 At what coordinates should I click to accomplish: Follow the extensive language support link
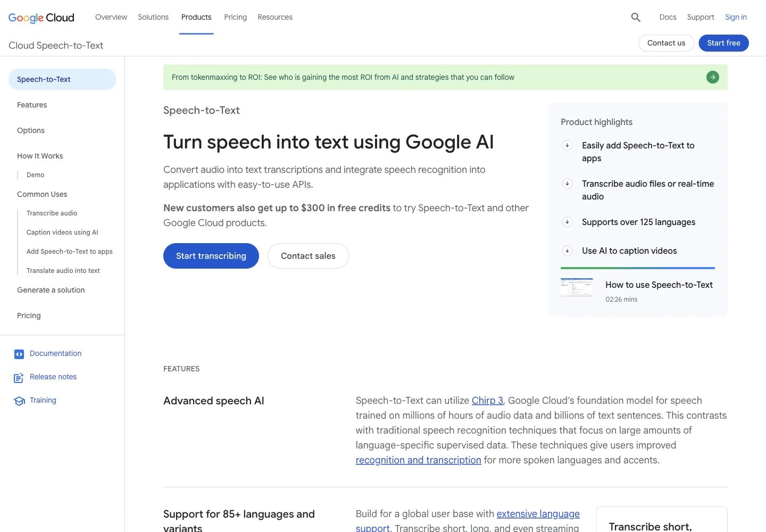tap(538, 514)
